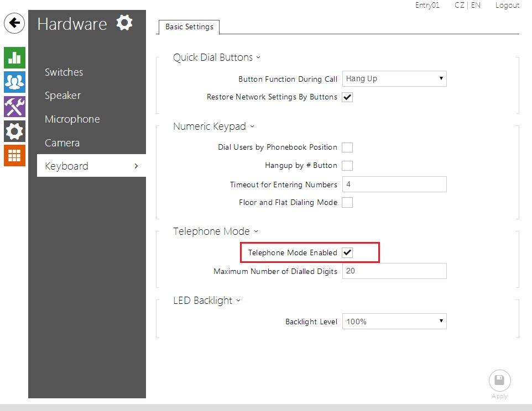Open Button Function During Call dropdown
532x411 pixels.
click(x=394, y=79)
